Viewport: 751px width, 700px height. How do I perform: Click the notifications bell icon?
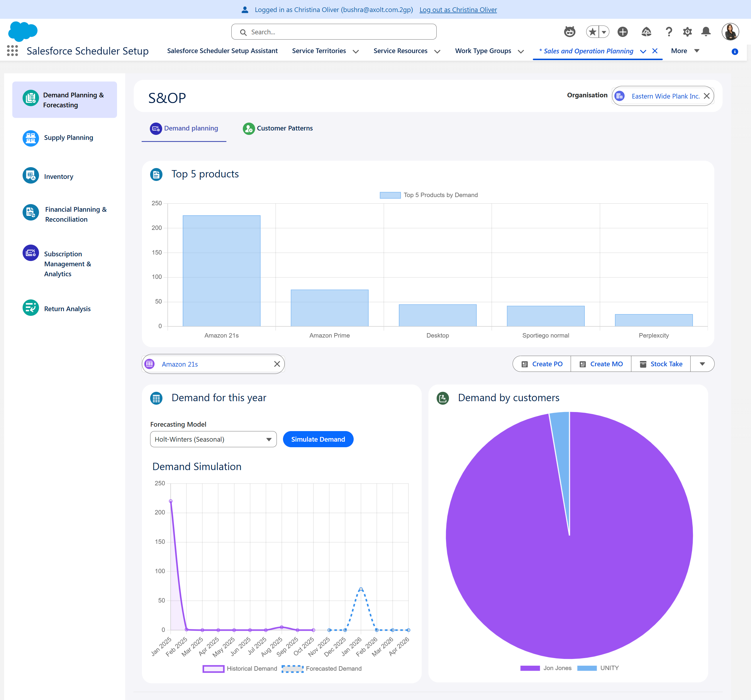(706, 32)
